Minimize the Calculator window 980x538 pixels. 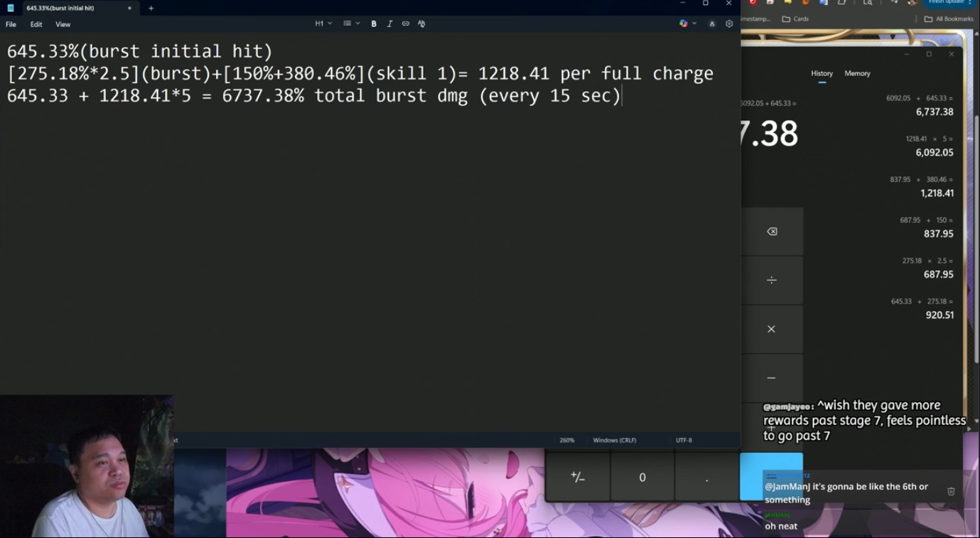[907, 54]
